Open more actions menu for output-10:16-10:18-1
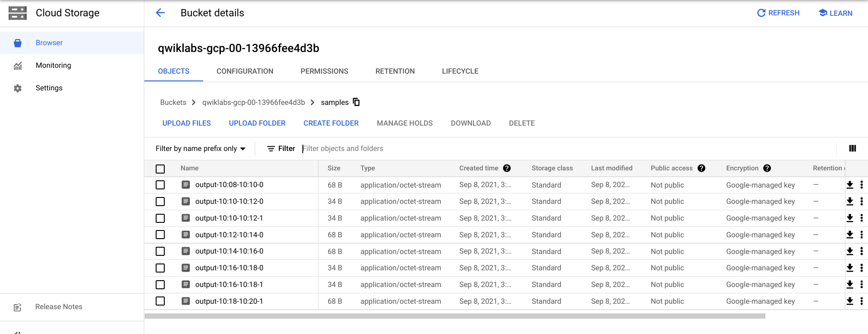868x334 pixels. [862, 285]
